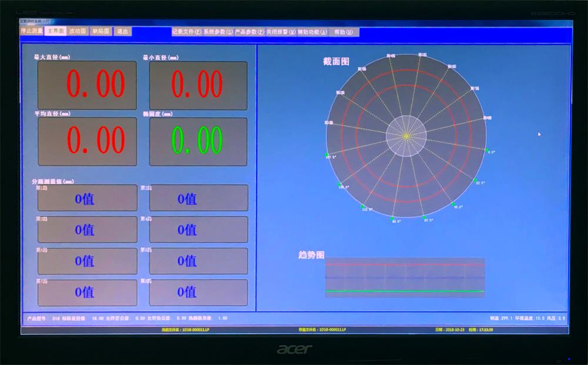Switch to the 主界面 main view tab
Viewport: 588px width, 365px height.
(55, 31)
